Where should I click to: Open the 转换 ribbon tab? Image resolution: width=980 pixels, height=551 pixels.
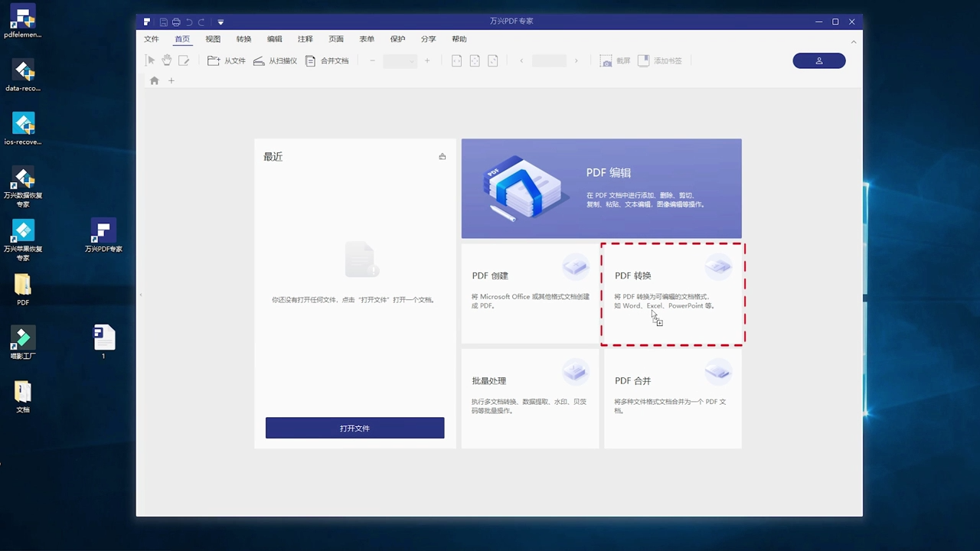(243, 39)
